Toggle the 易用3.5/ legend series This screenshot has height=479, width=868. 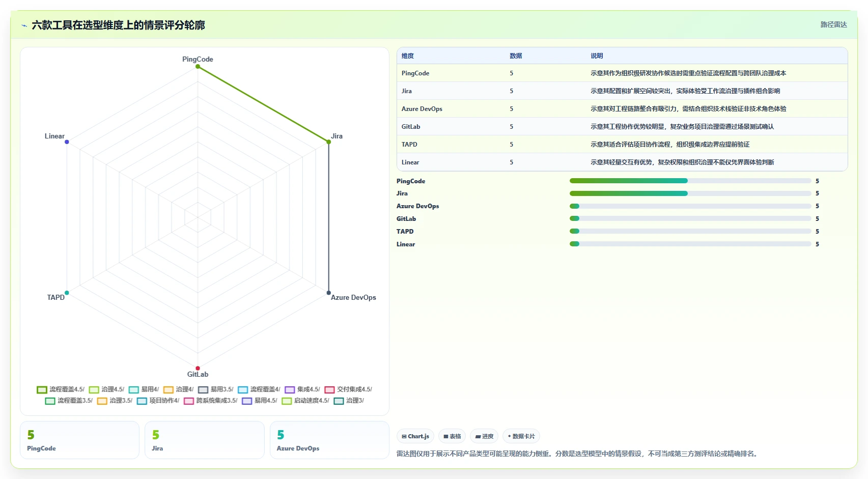pyautogui.click(x=215, y=389)
